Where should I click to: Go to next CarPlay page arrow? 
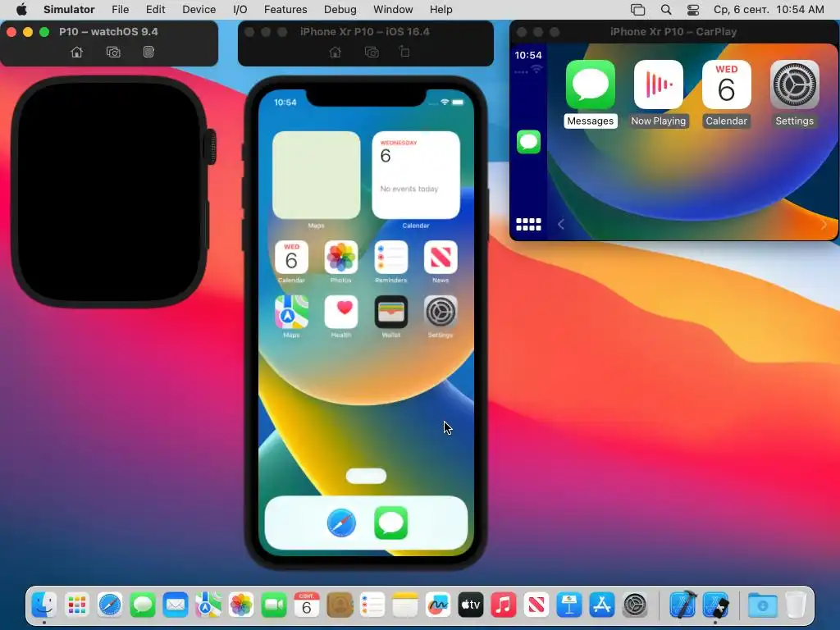coord(824,225)
